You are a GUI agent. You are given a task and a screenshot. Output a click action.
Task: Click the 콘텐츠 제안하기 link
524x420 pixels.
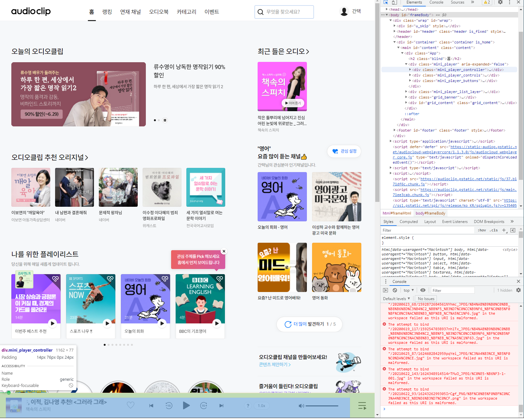[x=275, y=365]
